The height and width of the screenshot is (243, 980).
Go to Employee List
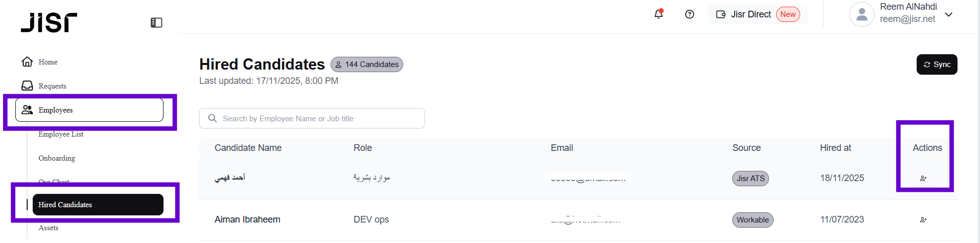click(61, 135)
